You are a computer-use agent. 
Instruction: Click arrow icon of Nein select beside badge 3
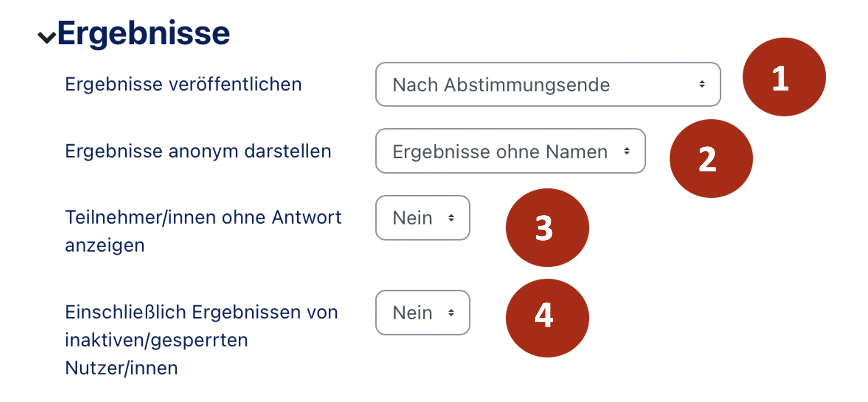(x=451, y=218)
